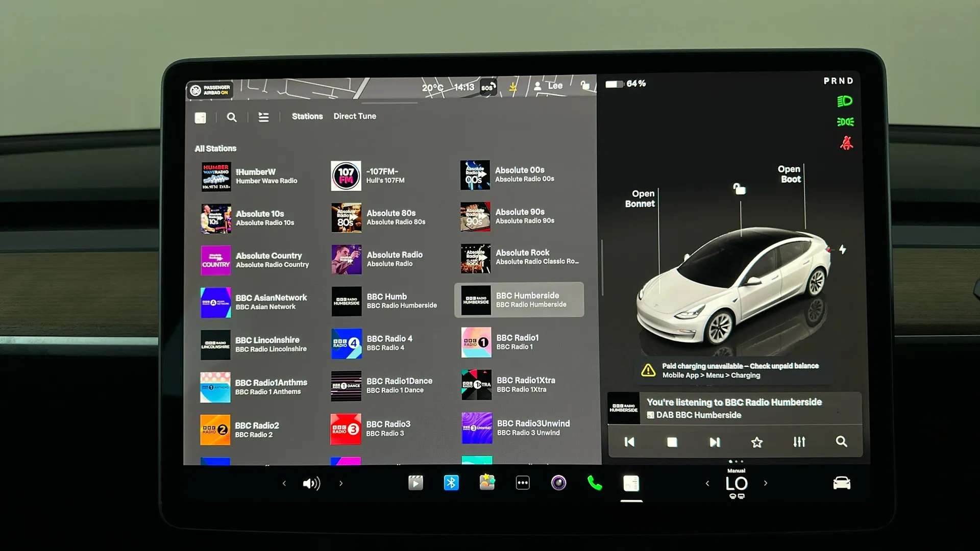Decrease volume with left arrow
980x551 pixels.
(284, 483)
